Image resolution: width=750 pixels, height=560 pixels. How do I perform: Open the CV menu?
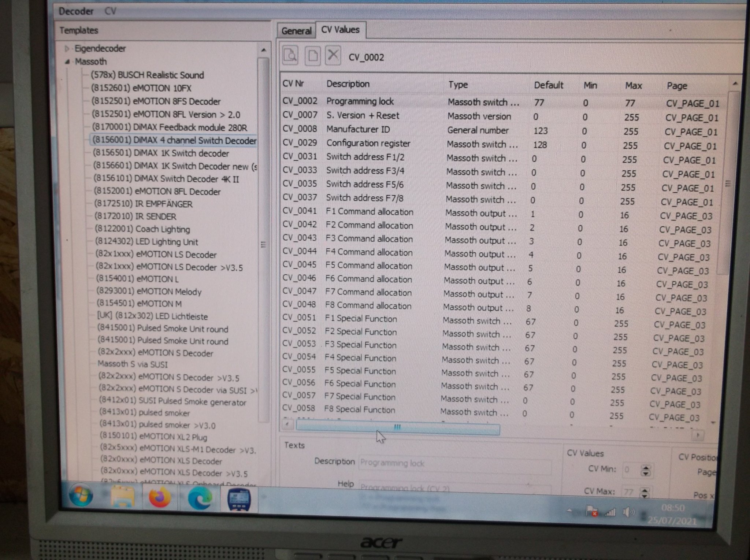(110, 11)
